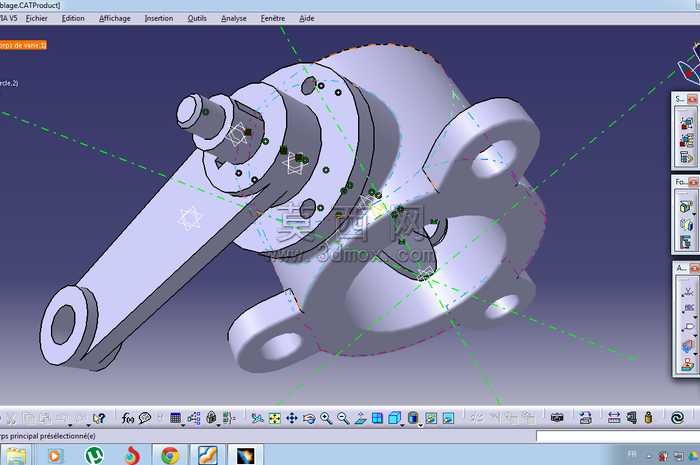Expand the Lock icon dropdown arrow
The width and height of the screenshot is (700, 465).
point(218,425)
